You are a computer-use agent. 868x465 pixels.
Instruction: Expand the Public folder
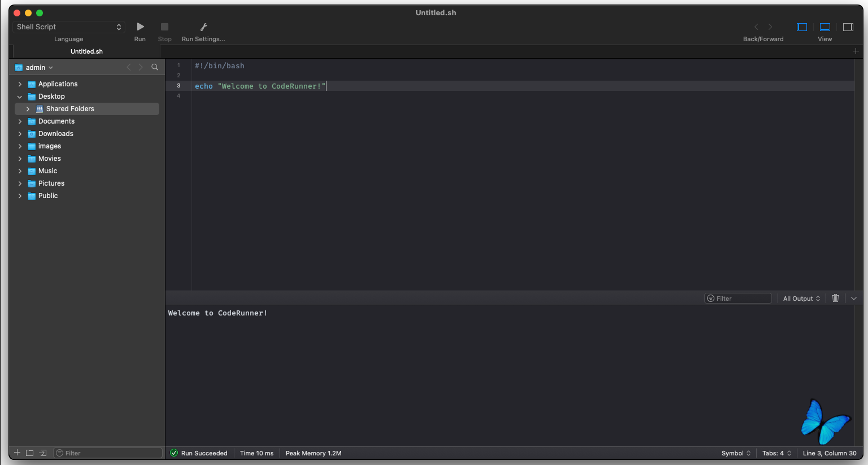(20, 196)
